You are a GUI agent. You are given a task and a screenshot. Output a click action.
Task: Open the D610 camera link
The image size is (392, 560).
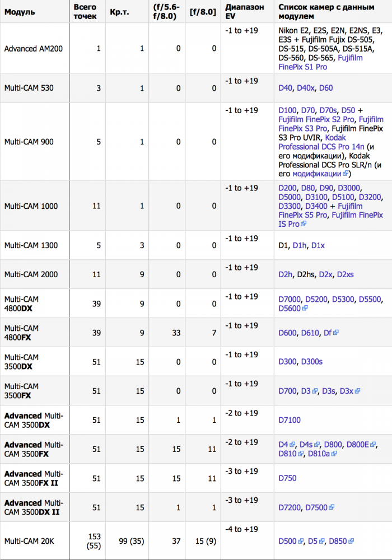pyautogui.click(x=310, y=333)
